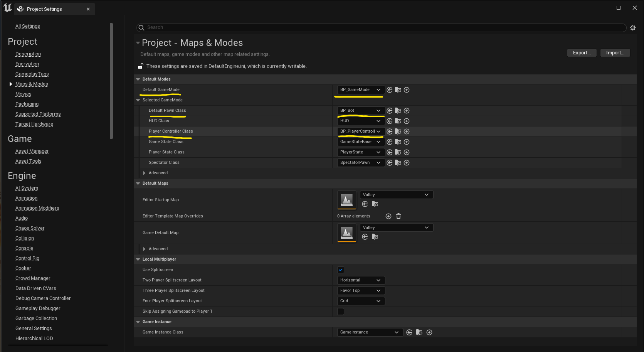Screen dimensions: 644x352
Task: Browse to Player State Class asset
Action: pos(398,152)
